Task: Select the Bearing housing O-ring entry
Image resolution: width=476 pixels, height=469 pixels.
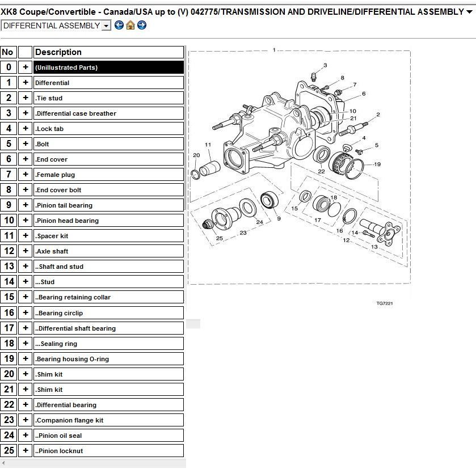Action: point(108,359)
